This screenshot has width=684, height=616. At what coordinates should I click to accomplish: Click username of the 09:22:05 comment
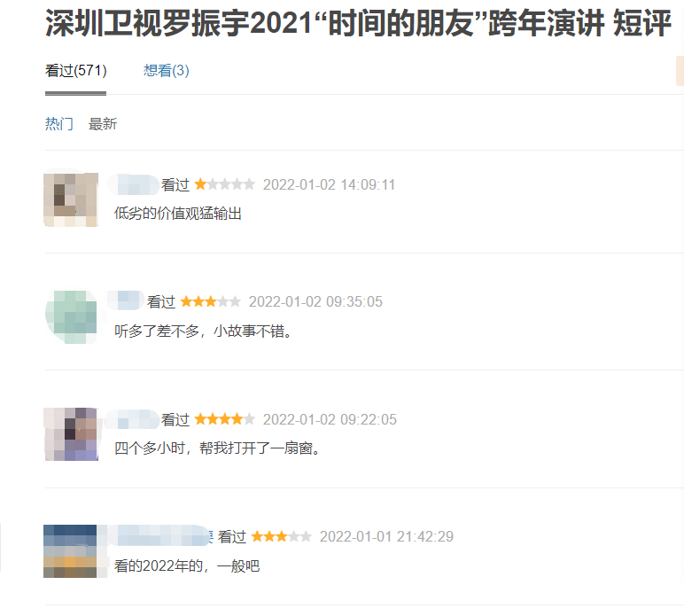click(x=133, y=419)
